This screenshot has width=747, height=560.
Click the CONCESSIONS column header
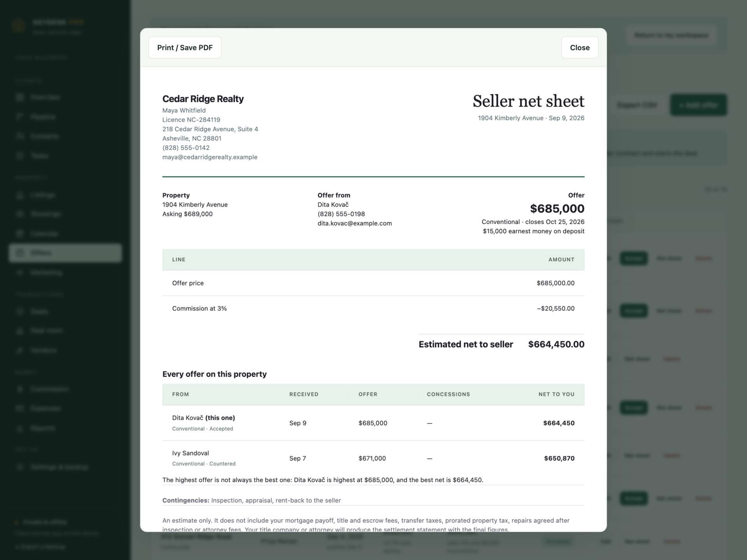click(448, 394)
